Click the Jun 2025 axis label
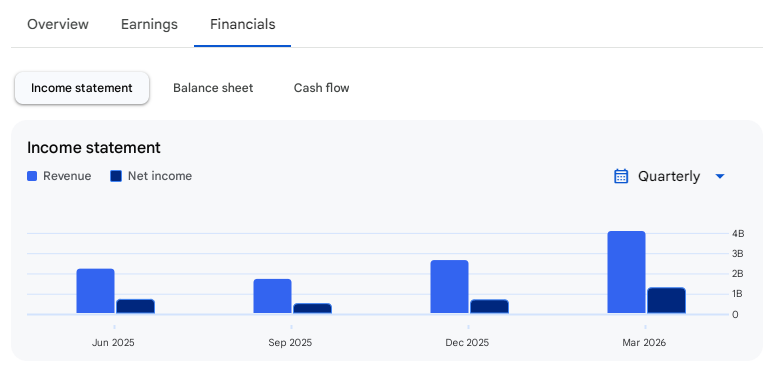Viewport: 783px width, 374px height. (113, 343)
